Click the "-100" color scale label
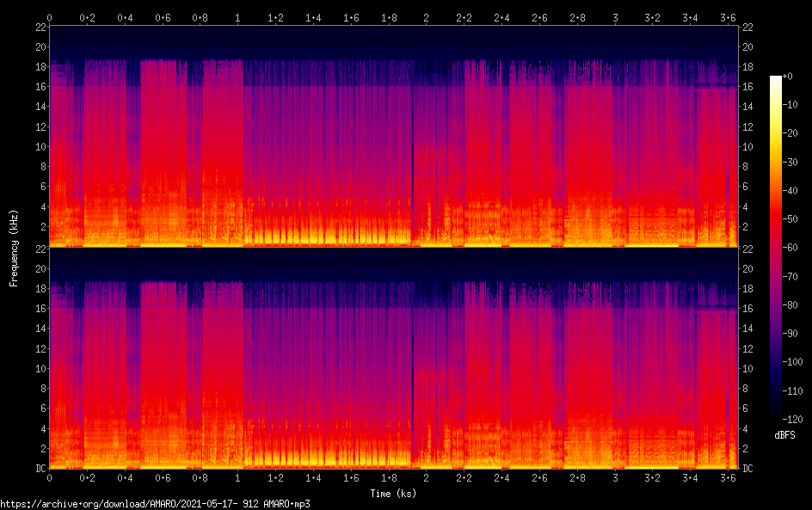Screen dimensions: 812x510 click(793, 362)
